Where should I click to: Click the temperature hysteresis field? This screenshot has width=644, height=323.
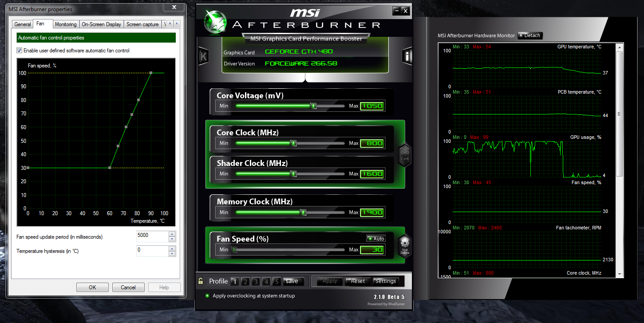(153, 251)
